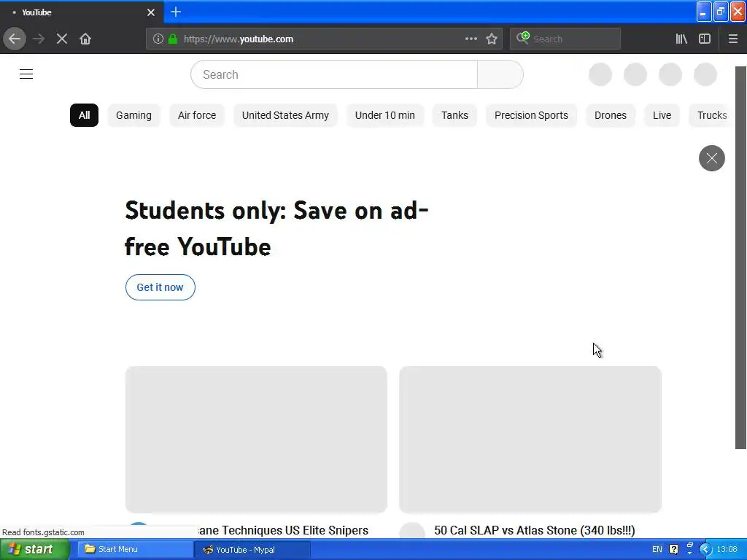Click the help question mark tray icon
Screen dimensions: 747x560
tap(673, 550)
